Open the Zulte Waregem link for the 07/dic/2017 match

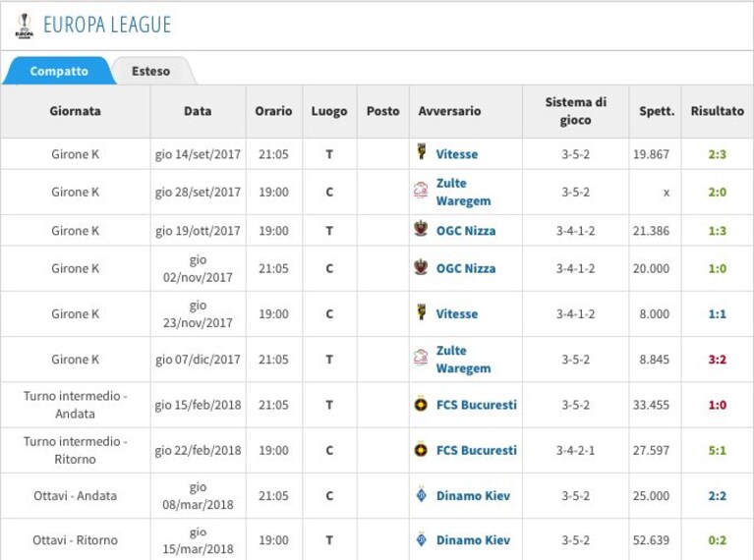coord(464,360)
